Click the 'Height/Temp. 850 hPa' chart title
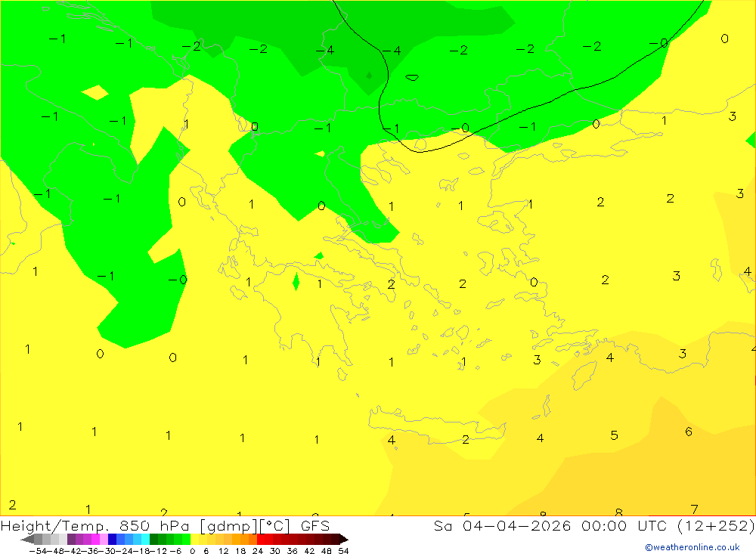The height and width of the screenshot is (554, 756). (x=95, y=525)
